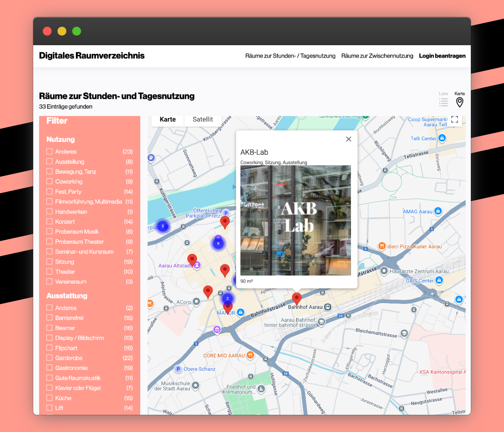Enter fullscreen using the map expand icon

[454, 120]
